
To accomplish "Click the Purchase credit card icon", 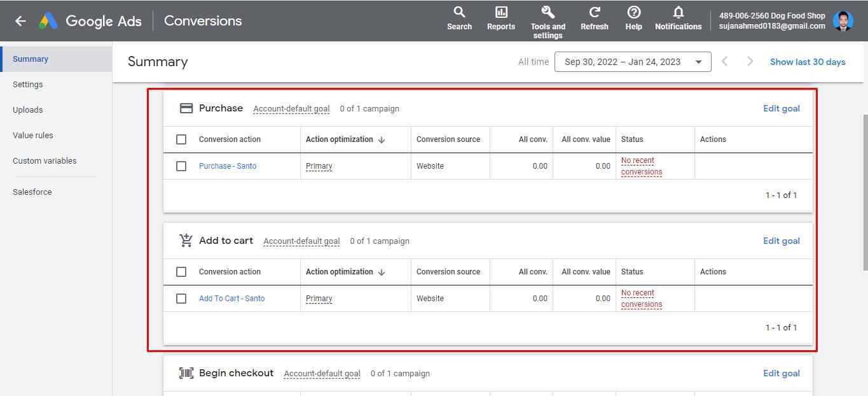I will (186, 108).
